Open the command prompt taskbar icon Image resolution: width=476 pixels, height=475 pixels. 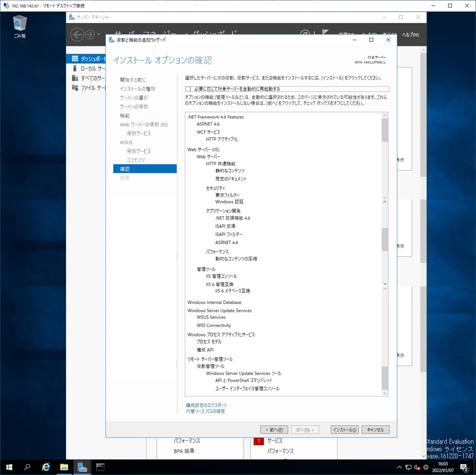pyautogui.click(x=100, y=467)
